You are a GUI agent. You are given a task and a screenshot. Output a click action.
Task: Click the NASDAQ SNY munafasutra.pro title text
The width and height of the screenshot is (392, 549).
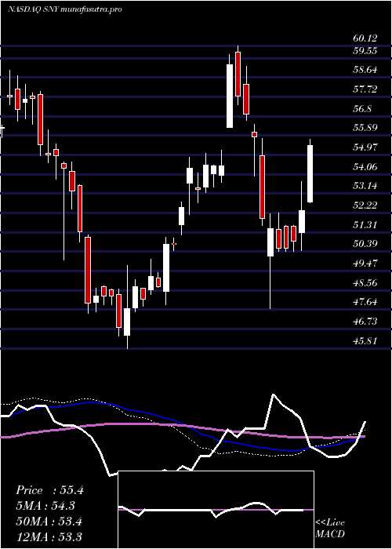tap(65, 9)
